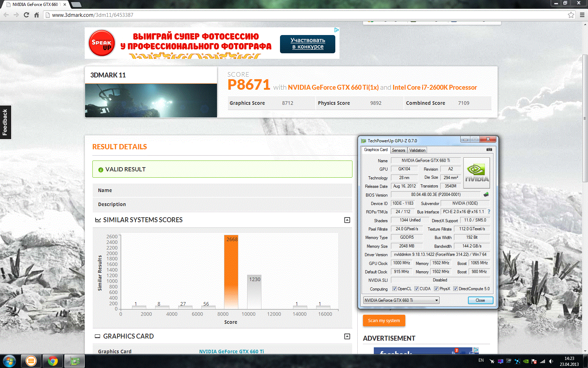Click the volume speaker tray icon
The height and width of the screenshot is (368, 588).
tap(551, 361)
